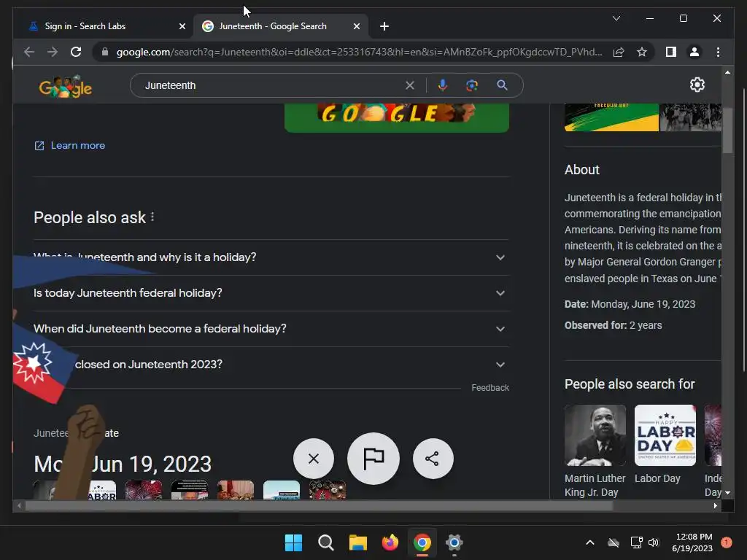The image size is (747, 560).
Task: Dismiss the doodle animation with X button
Action: click(x=314, y=459)
